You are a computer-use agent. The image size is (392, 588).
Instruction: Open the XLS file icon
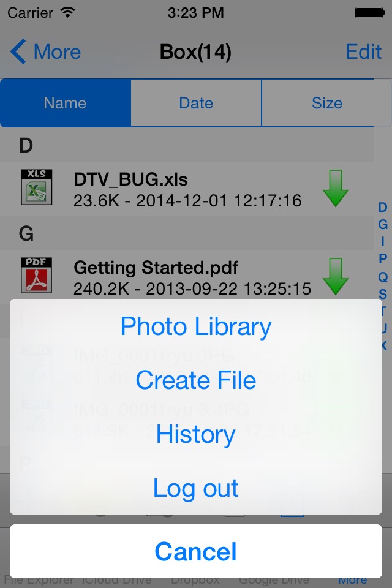36,187
